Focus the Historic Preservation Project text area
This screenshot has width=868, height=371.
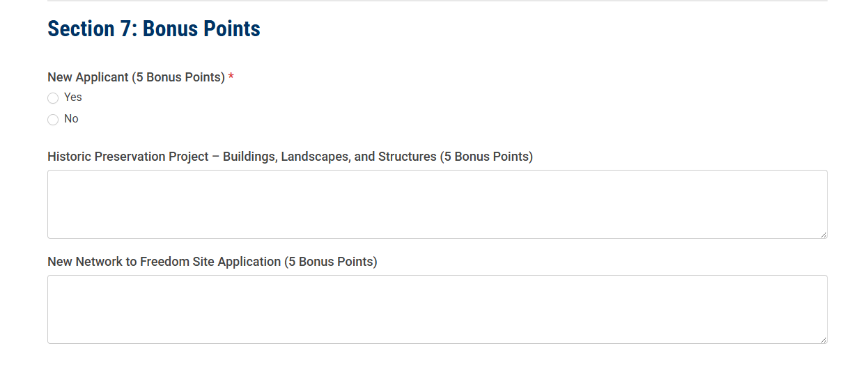pos(437,204)
